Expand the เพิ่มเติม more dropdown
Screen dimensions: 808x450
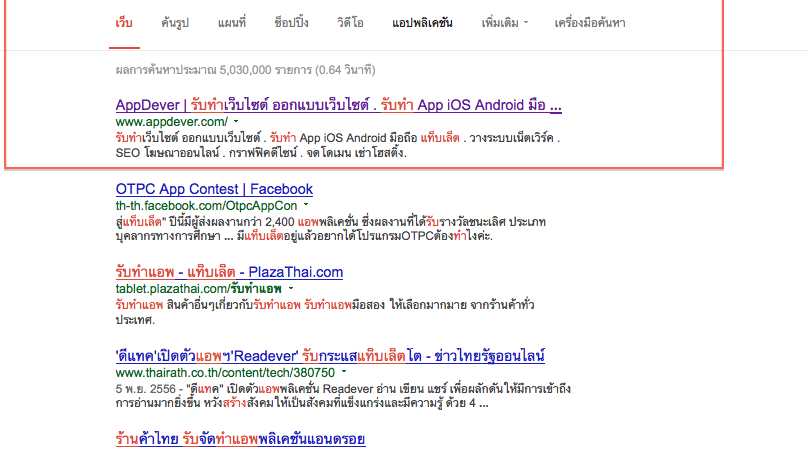click(x=504, y=21)
